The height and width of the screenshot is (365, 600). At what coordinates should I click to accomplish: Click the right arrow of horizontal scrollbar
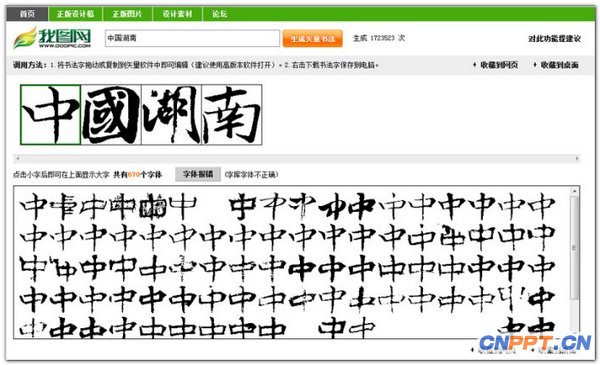(577, 158)
